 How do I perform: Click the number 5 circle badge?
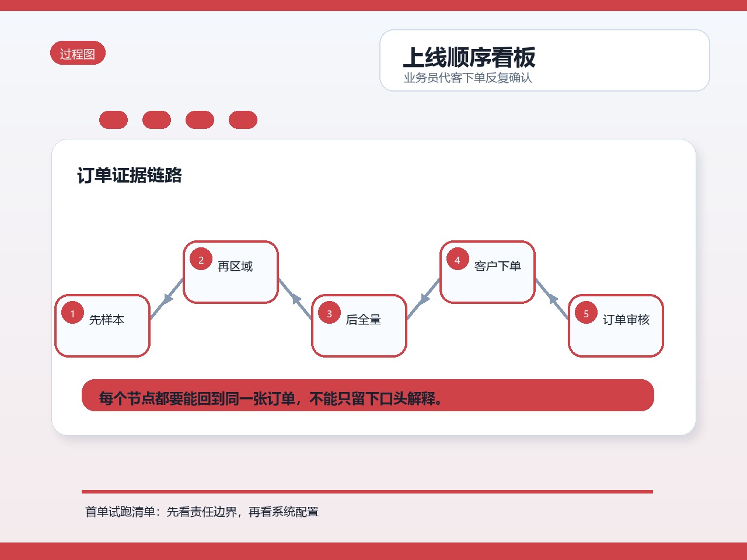click(586, 313)
